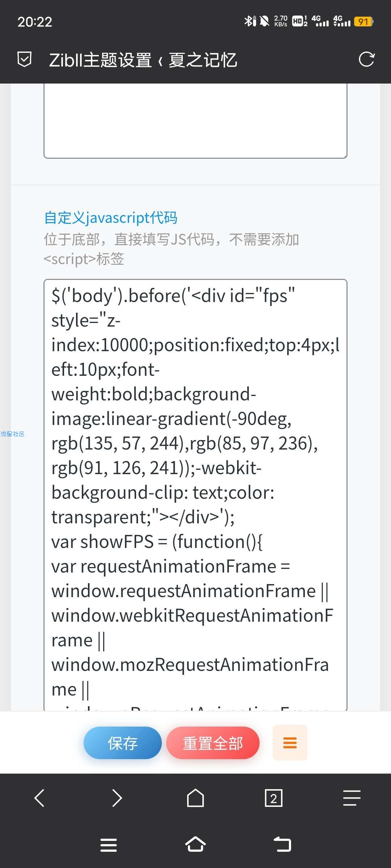Go forward with browser forward arrow

pos(117,798)
